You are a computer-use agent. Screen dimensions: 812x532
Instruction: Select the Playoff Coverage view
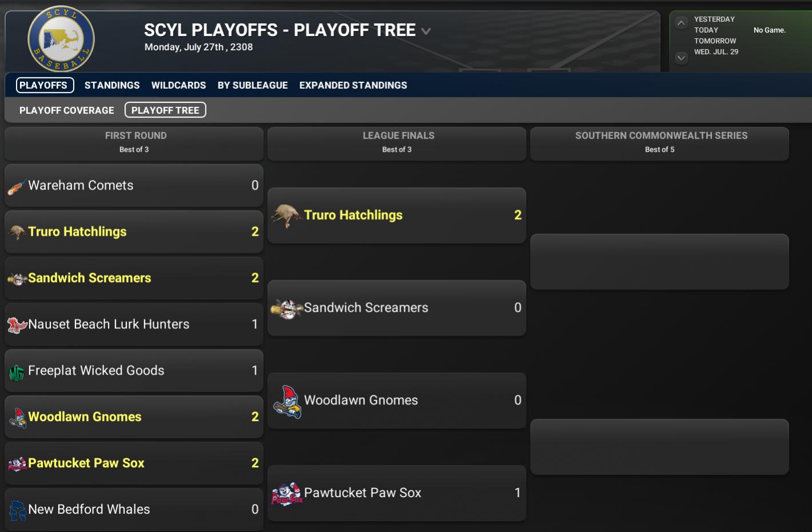coord(67,110)
